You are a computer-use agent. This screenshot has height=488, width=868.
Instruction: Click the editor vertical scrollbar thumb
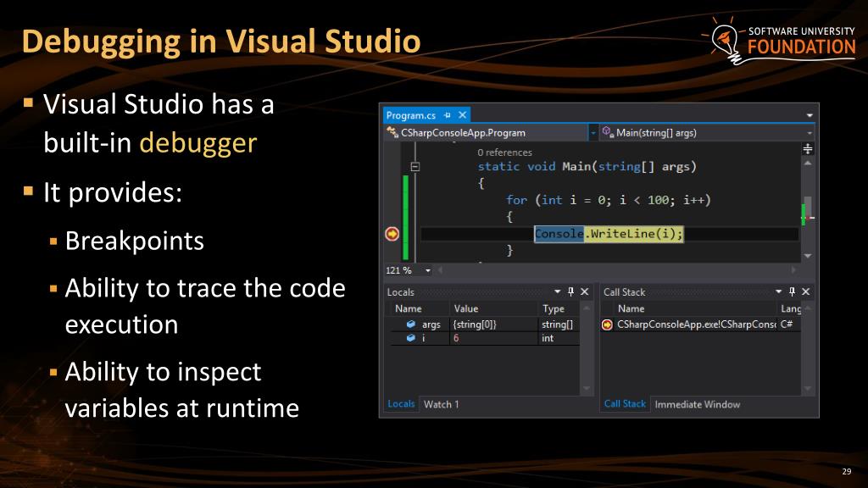808,208
